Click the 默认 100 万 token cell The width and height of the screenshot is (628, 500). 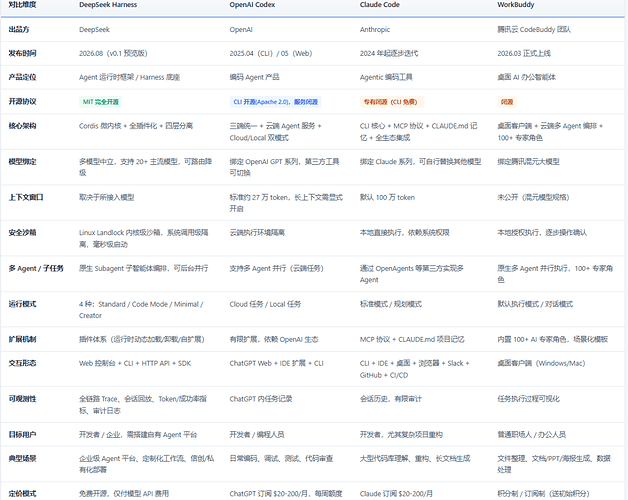(x=387, y=197)
